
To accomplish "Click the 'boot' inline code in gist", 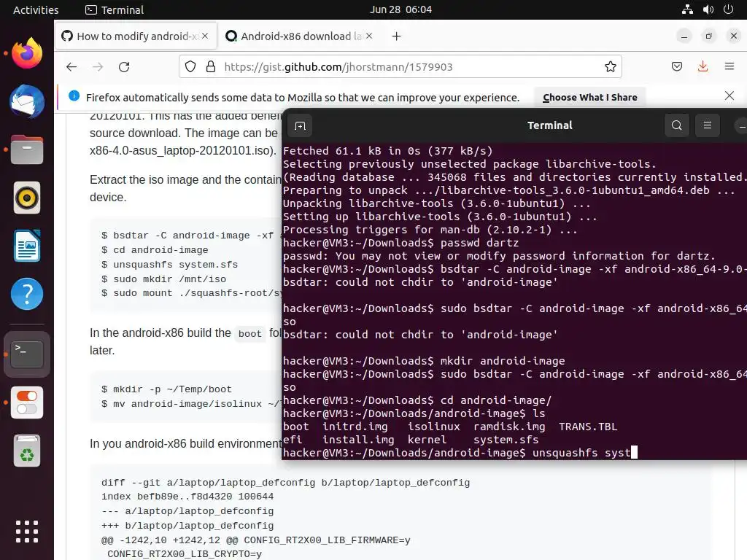I will [250, 334].
